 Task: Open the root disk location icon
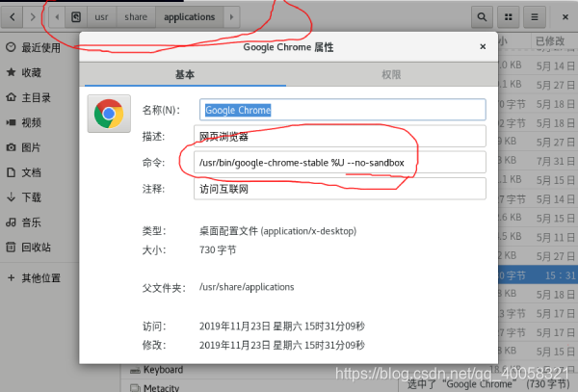coord(76,17)
